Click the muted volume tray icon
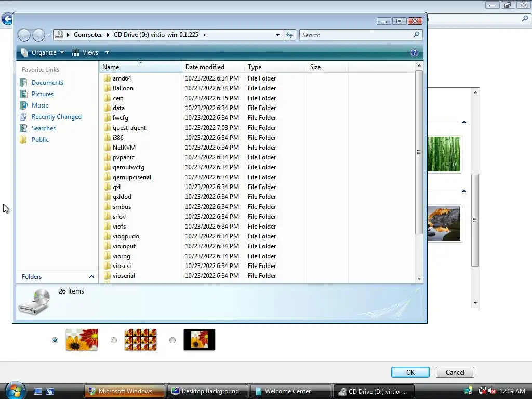This screenshot has width=532, height=399. 491,391
